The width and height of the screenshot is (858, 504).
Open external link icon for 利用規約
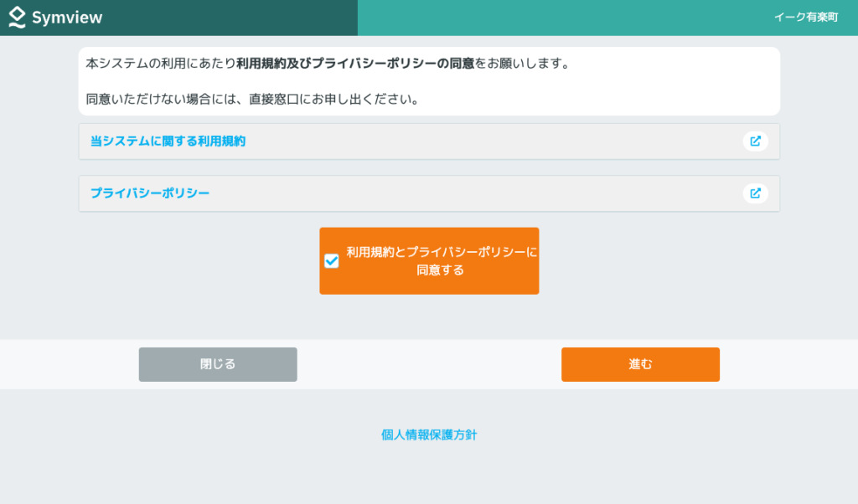click(x=755, y=141)
